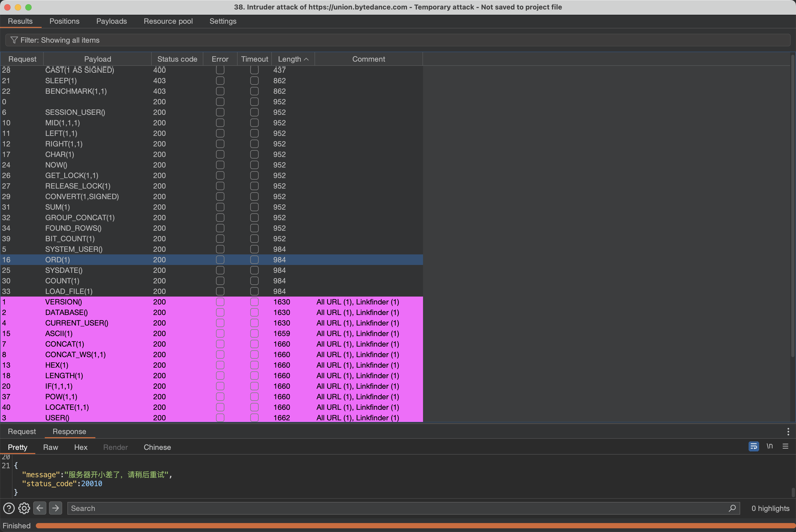Open the search settings gear icon

click(x=24, y=508)
